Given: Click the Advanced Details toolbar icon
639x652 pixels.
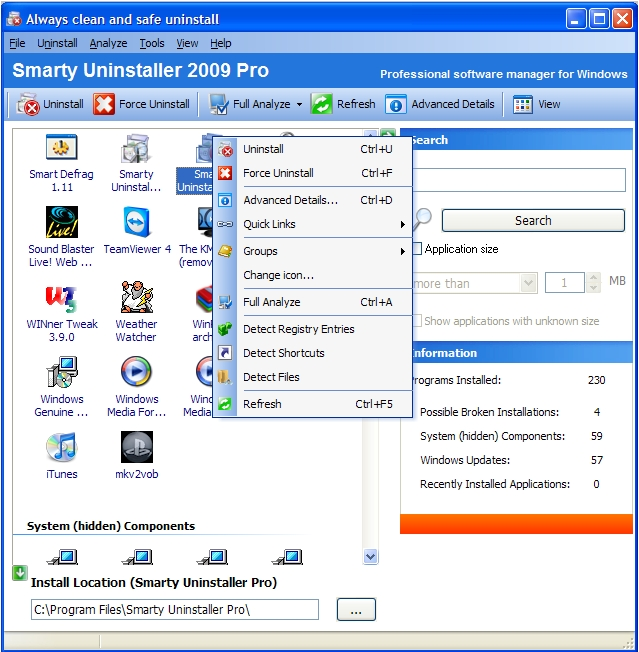Looking at the screenshot, I should (396, 104).
